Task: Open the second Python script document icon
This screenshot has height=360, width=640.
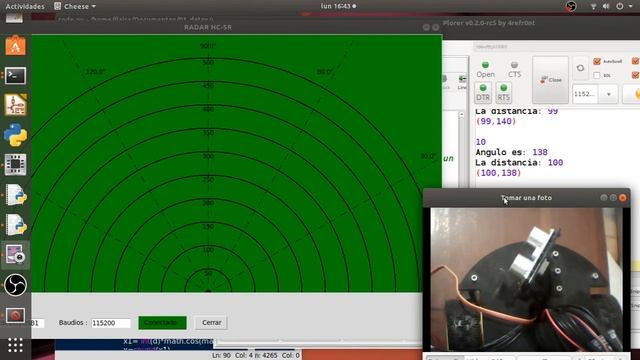Action: (16, 224)
